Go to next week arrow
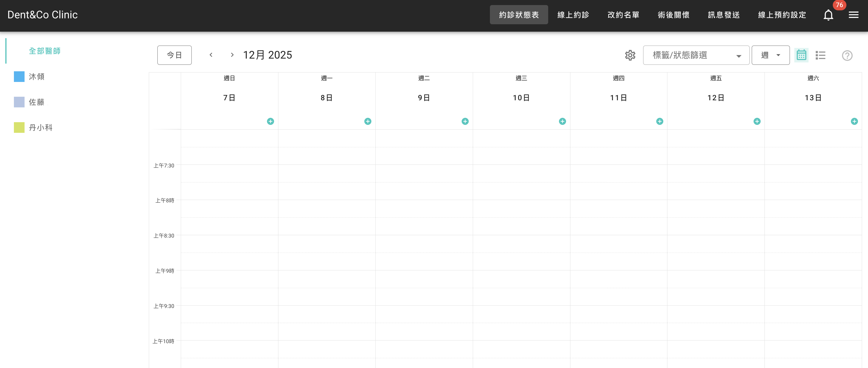 coord(232,55)
